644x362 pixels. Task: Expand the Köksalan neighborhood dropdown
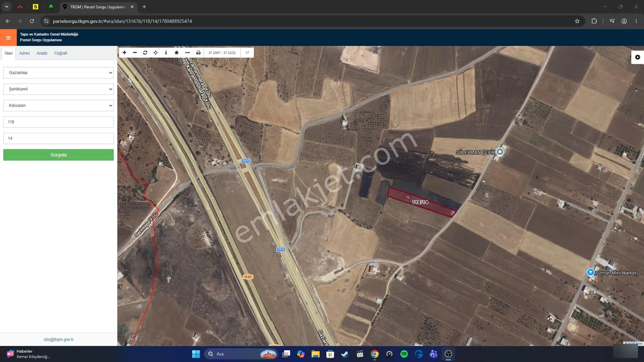pos(58,106)
